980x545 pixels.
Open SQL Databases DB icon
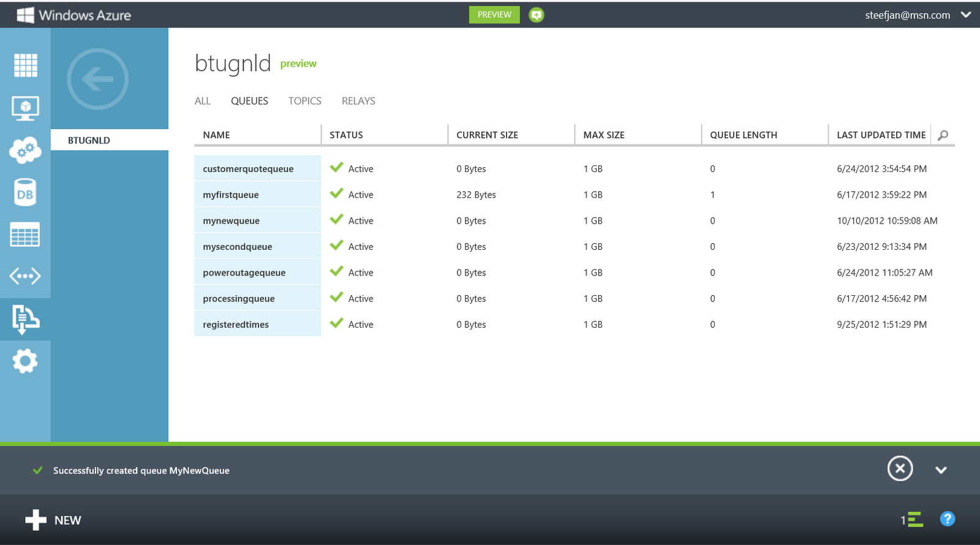[x=25, y=192]
